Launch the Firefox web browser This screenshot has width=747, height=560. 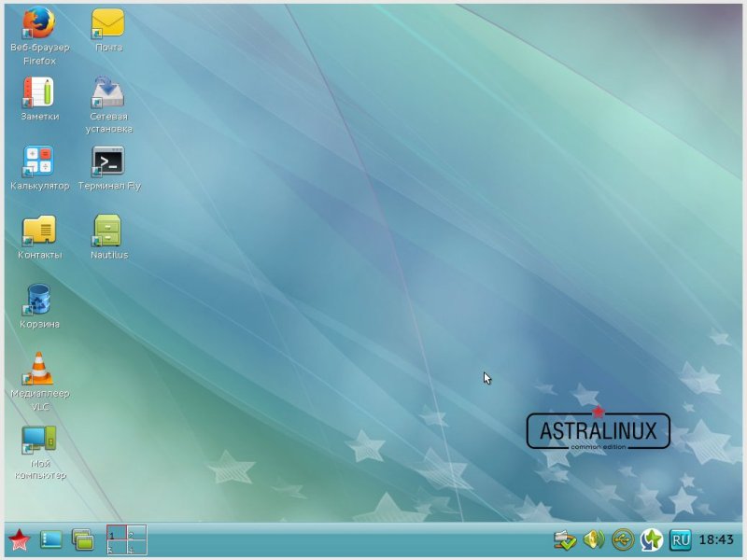pos(37,23)
